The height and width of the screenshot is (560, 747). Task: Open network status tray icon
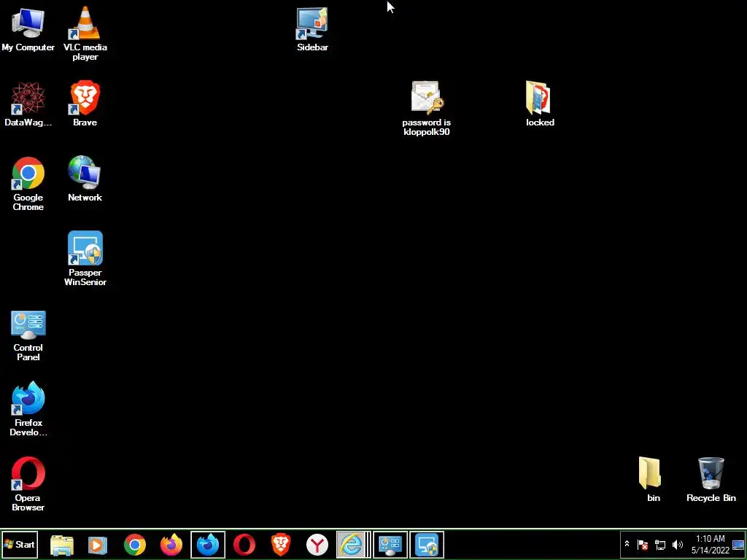659,544
